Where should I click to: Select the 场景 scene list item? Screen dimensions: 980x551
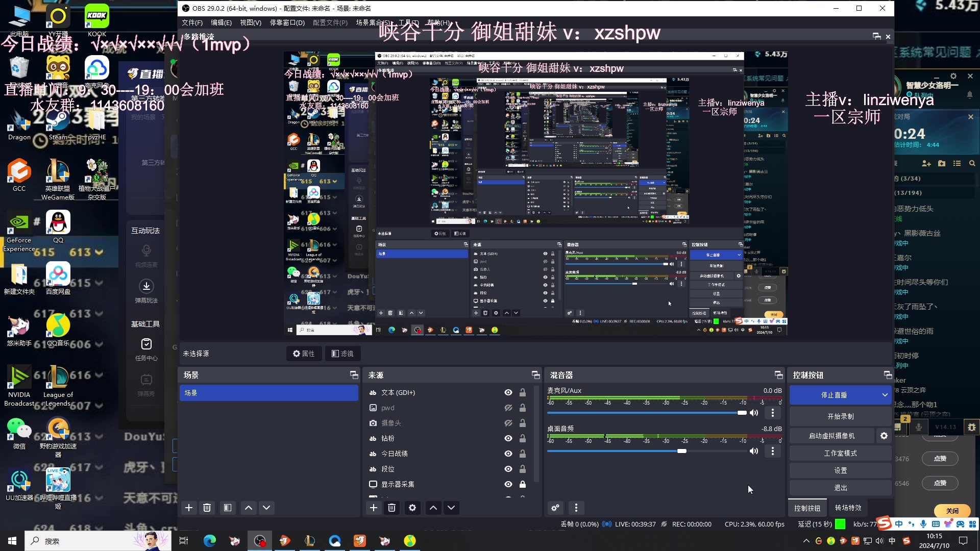tap(268, 393)
